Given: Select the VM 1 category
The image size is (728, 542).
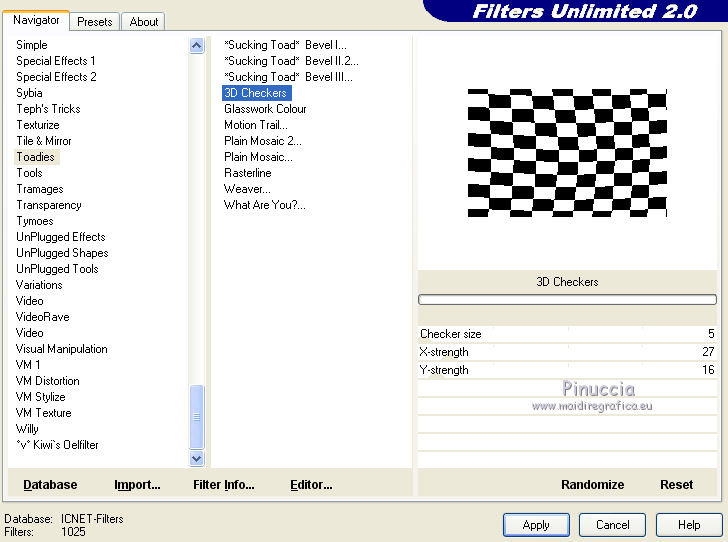Looking at the screenshot, I should 28,365.
